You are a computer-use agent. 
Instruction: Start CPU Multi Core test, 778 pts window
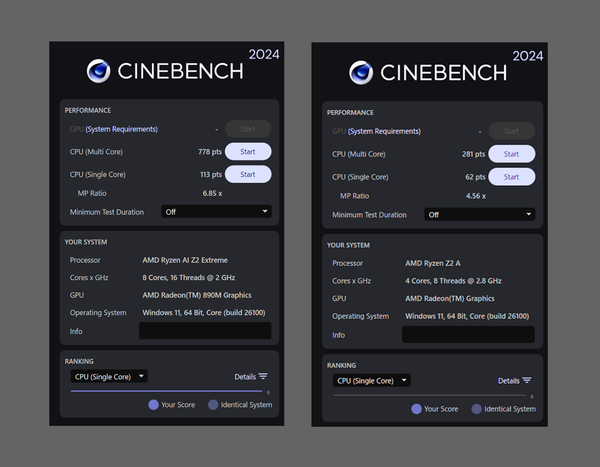(248, 152)
